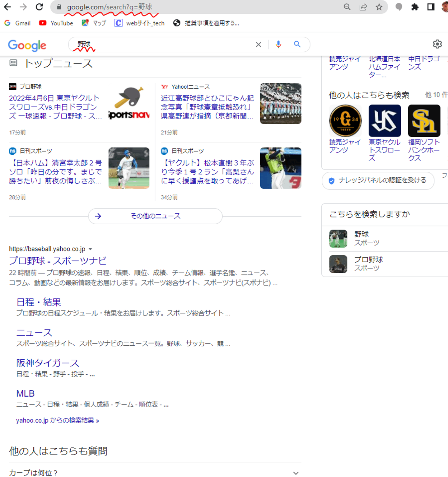Open the 近江高野球部 Yahoo news article

(207, 107)
